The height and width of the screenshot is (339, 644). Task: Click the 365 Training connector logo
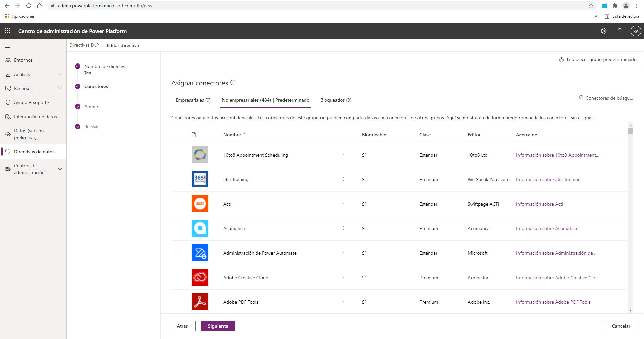200,179
